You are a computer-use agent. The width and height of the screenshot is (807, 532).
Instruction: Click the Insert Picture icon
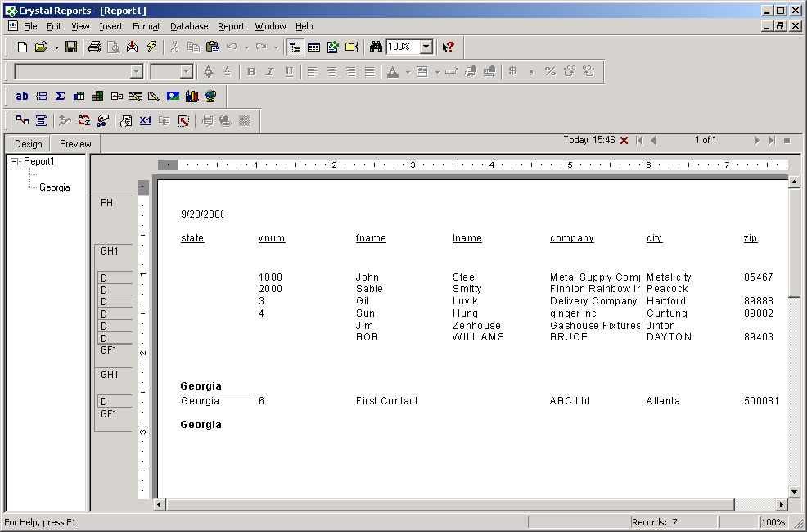[173, 96]
